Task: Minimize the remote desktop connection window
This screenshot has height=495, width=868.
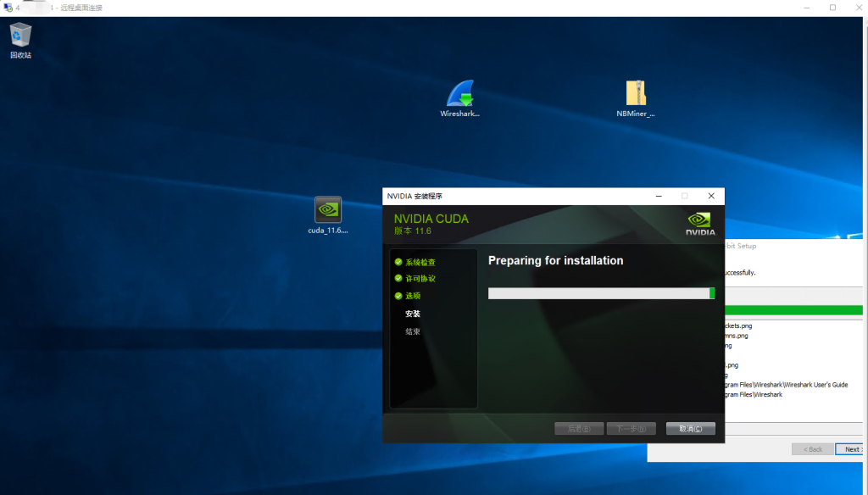Action: tap(807, 8)
